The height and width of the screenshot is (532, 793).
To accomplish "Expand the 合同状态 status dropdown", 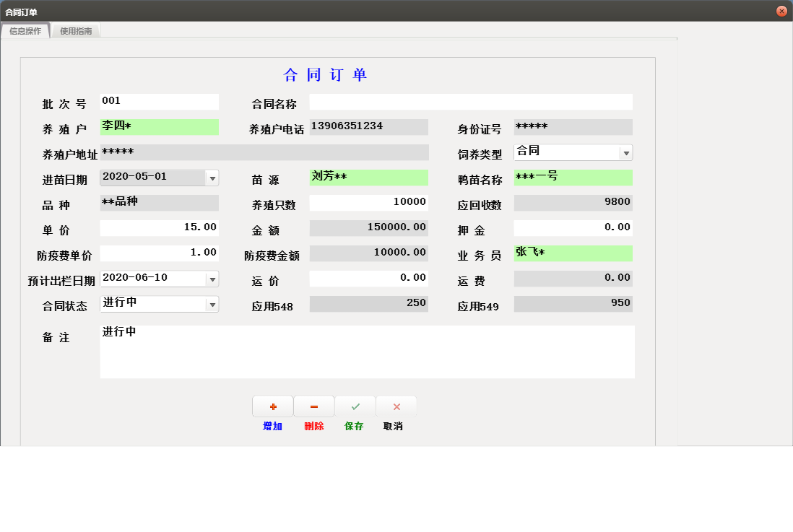I will [x=212, y=305].
